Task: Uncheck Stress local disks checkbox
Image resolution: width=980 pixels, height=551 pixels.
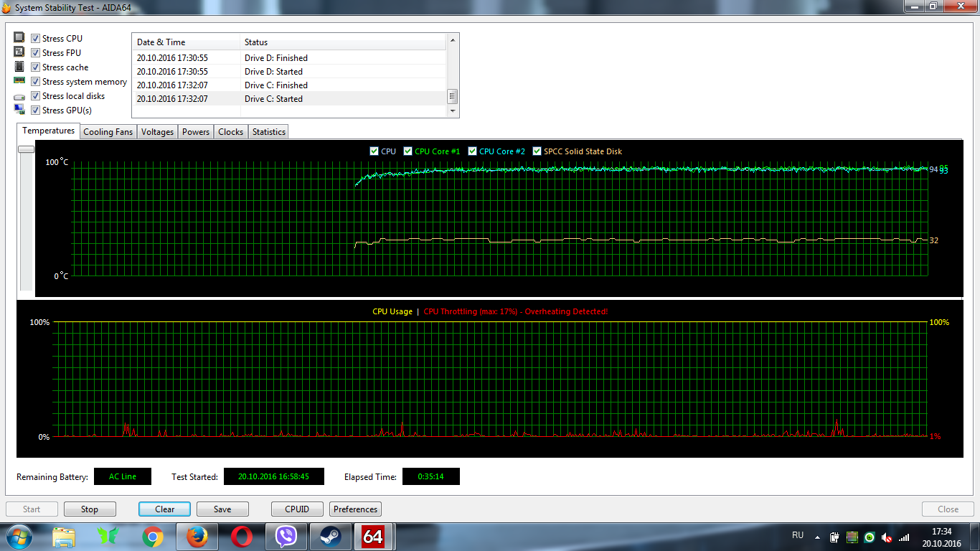Action: (35, 96)
